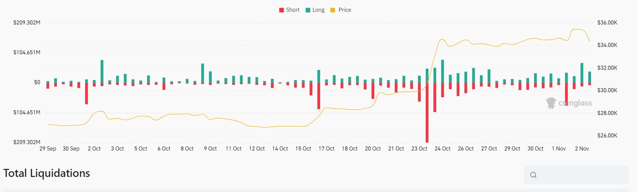The width and height of the screenshot is (644, 192).
Task: Toggle the Long series in legend
Action: pyautogui.click(x=315, y=10)
